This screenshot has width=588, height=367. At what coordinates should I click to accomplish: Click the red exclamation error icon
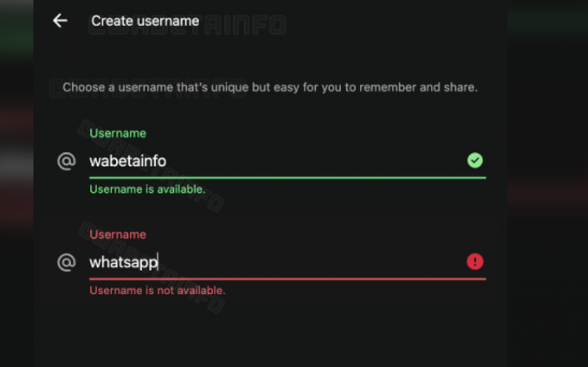point(475,262)
